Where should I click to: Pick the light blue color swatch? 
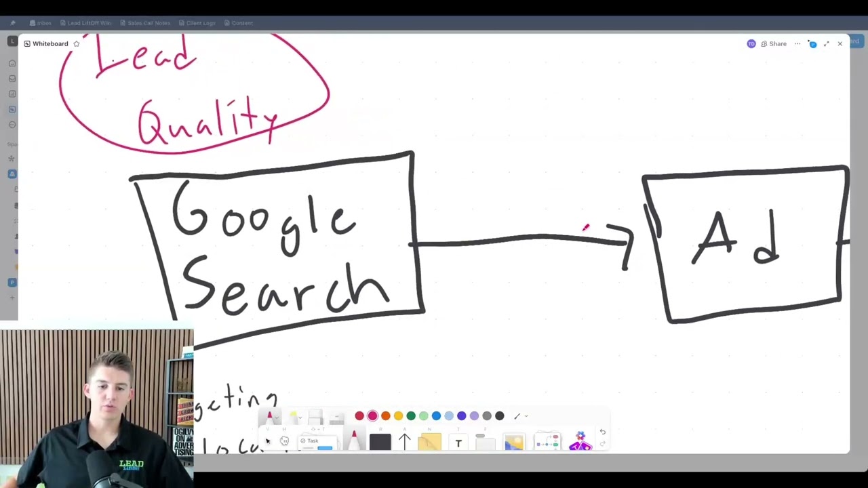pos(449,416)
